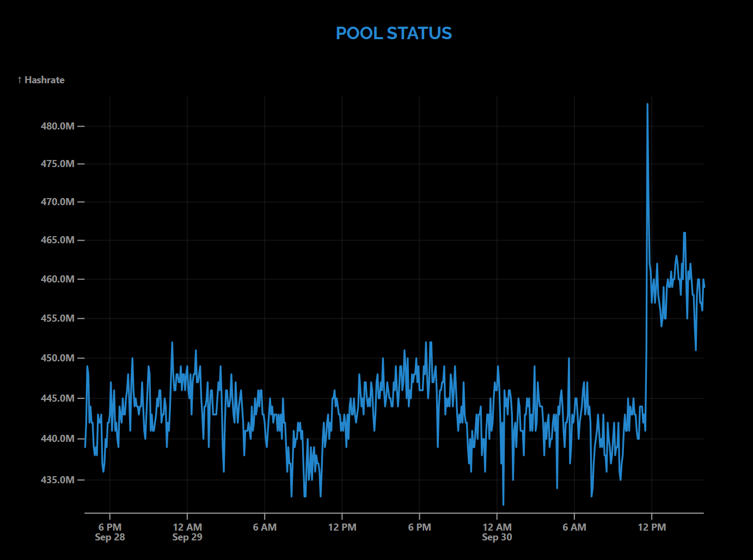
Task: Click the 465.0M y-axis tick label
Action: [57, 240]
